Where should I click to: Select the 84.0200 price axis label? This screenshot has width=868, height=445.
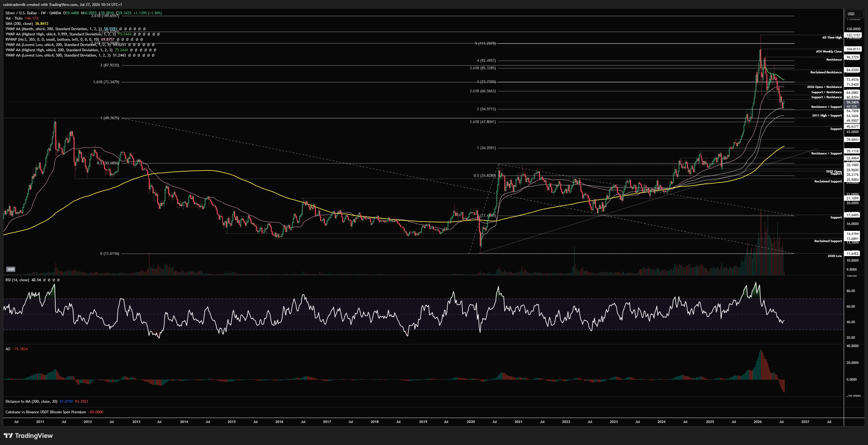coord(852,70)
